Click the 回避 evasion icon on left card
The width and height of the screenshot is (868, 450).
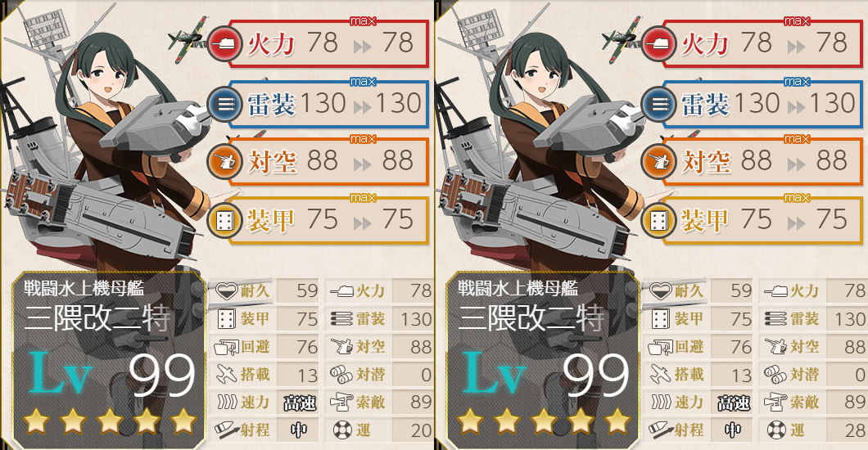tap(226, 347)
